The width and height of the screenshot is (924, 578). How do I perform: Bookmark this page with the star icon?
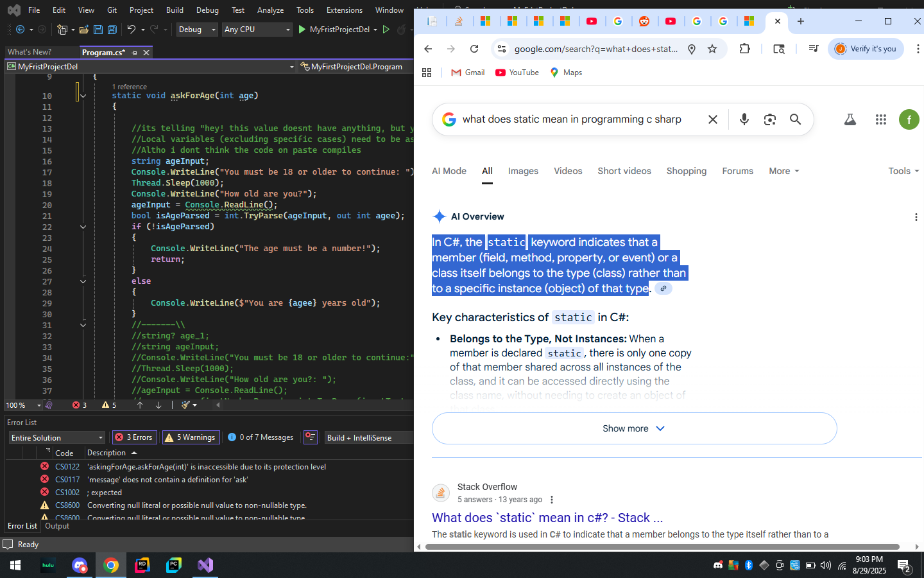[712, 49]
